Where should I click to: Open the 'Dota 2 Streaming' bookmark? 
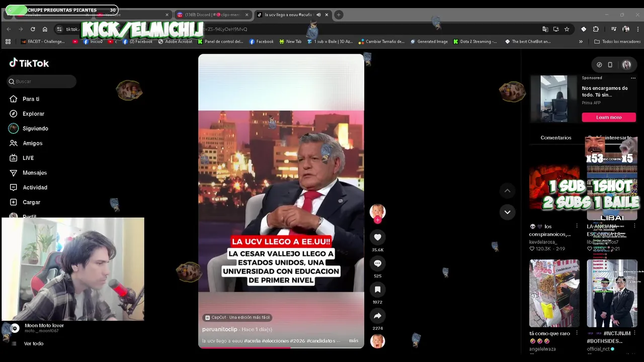(475, 42)
